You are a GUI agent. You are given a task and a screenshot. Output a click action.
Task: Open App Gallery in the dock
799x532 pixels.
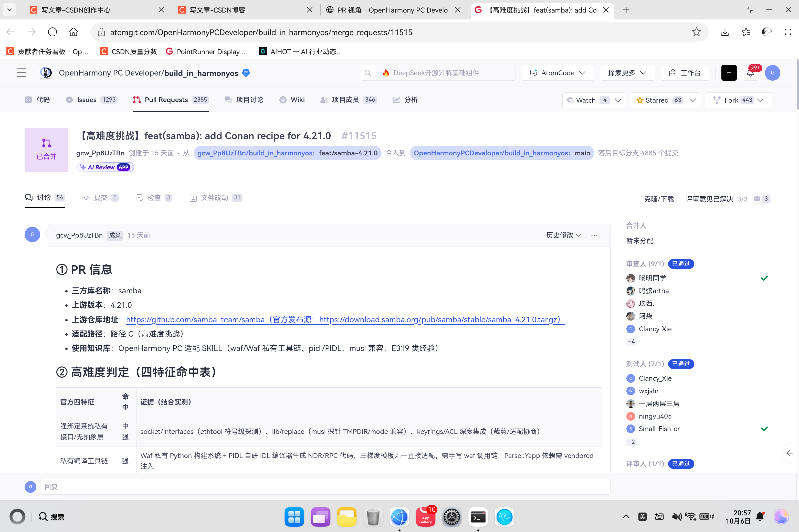tap(425, 517)
